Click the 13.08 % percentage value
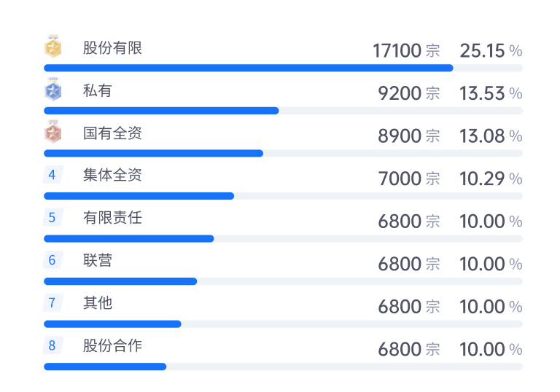 491,136
